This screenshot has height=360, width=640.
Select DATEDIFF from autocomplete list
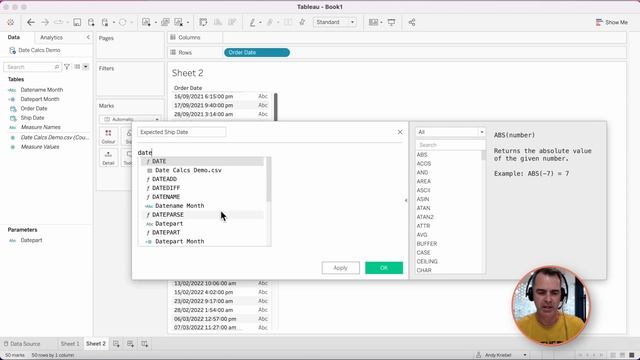pos(166,188)
